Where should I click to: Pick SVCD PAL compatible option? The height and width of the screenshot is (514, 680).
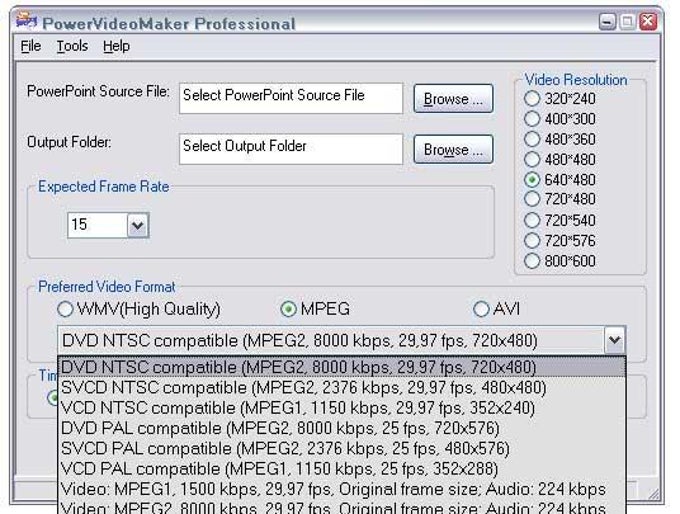pos(342,449)
